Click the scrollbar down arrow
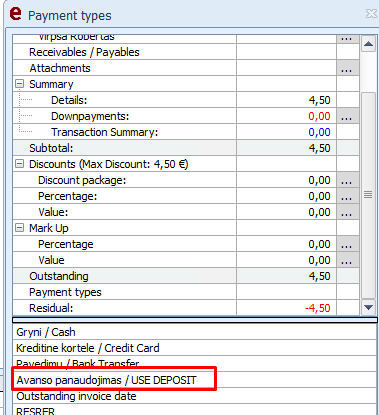Viewport: 379px width, 415px height. coord(368,307)
